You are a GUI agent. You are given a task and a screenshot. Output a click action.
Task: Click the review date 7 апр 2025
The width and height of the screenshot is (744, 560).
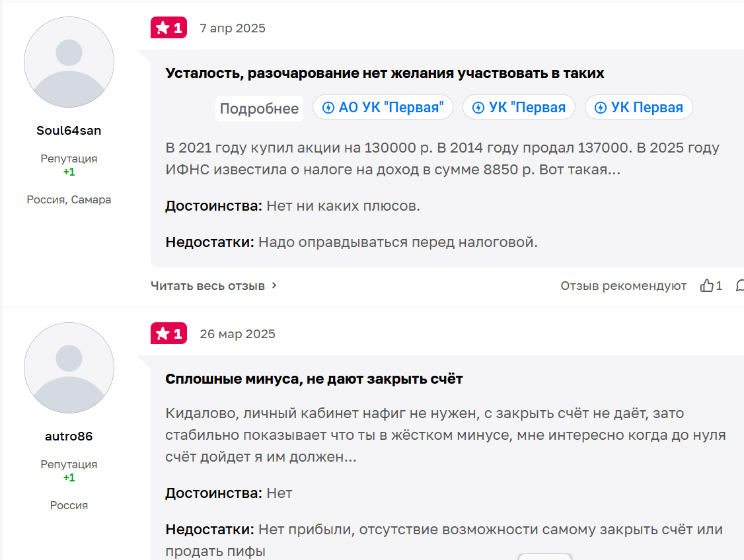point(232,28)
